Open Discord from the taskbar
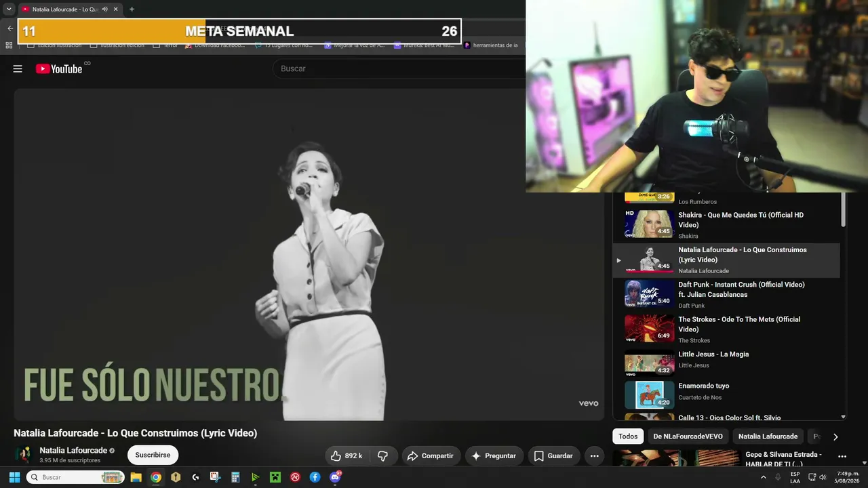Viewport: 868px width, 488px height. [x=335, y=477]
